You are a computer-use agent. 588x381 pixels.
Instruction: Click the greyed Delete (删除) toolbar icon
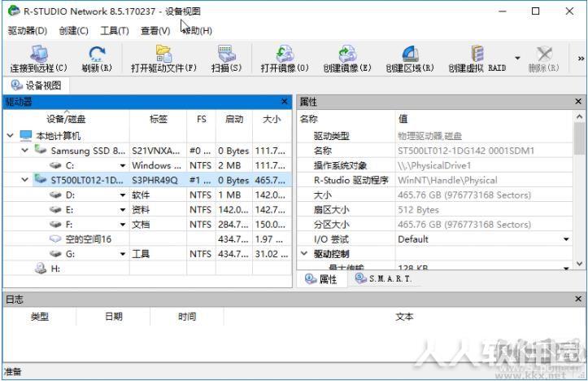(x=544, y=54)
